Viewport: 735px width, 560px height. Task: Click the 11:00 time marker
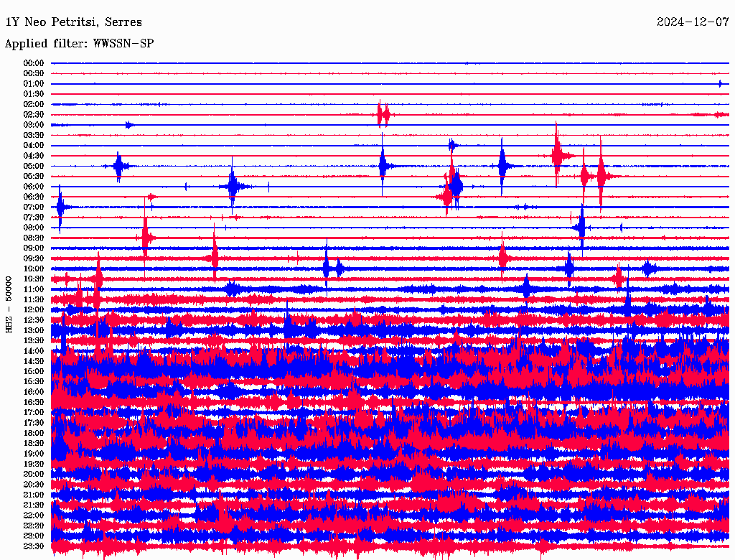(34, 289)
